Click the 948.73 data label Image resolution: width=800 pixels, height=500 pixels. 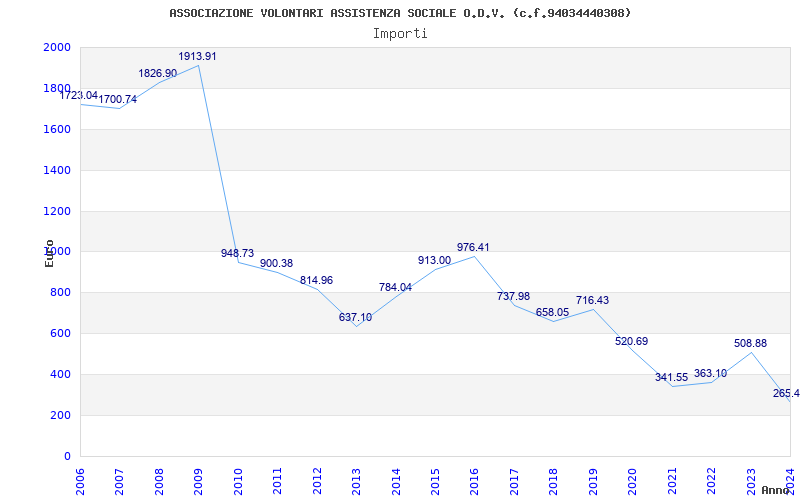coord(237,253)
